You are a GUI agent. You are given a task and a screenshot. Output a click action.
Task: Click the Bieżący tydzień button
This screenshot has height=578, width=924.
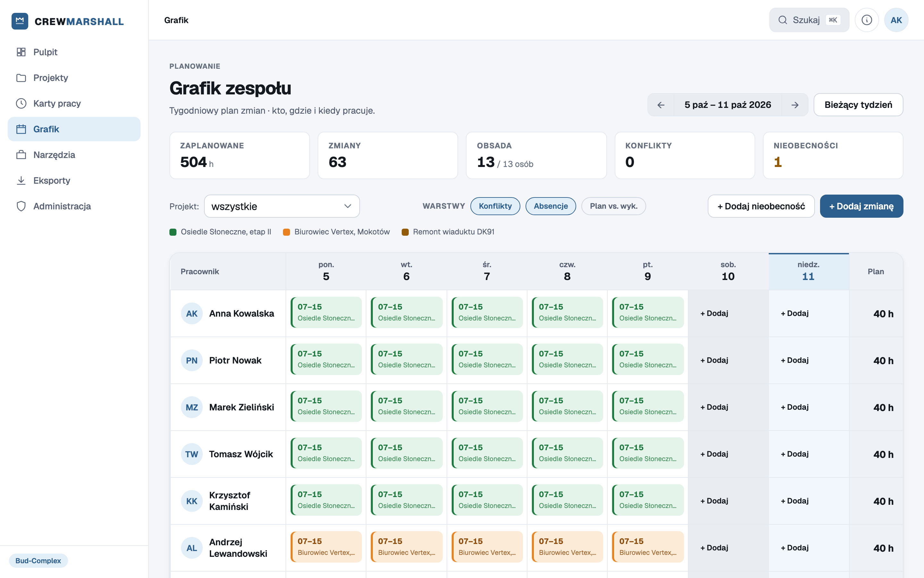(x=858, y=105)
